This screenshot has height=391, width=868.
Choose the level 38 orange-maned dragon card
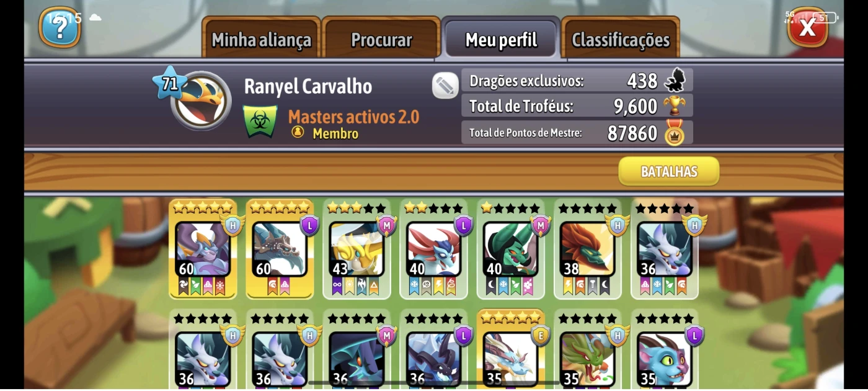tap(587, 249)
